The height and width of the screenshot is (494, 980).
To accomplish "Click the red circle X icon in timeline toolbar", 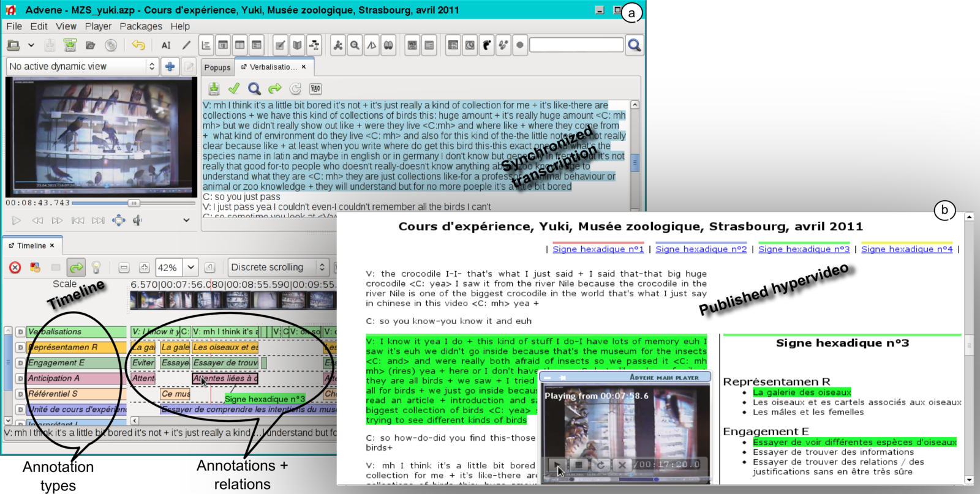I will (x=15, y=268).
